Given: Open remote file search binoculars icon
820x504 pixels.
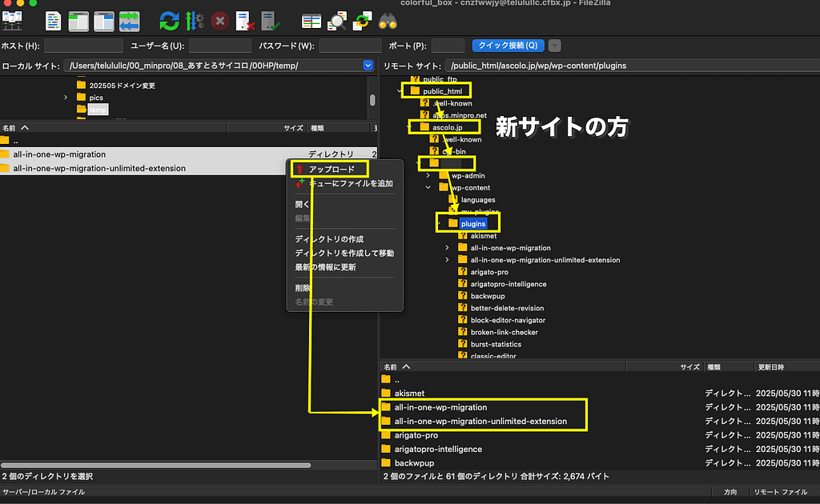Looking at the screenshot, I should 388,21.
